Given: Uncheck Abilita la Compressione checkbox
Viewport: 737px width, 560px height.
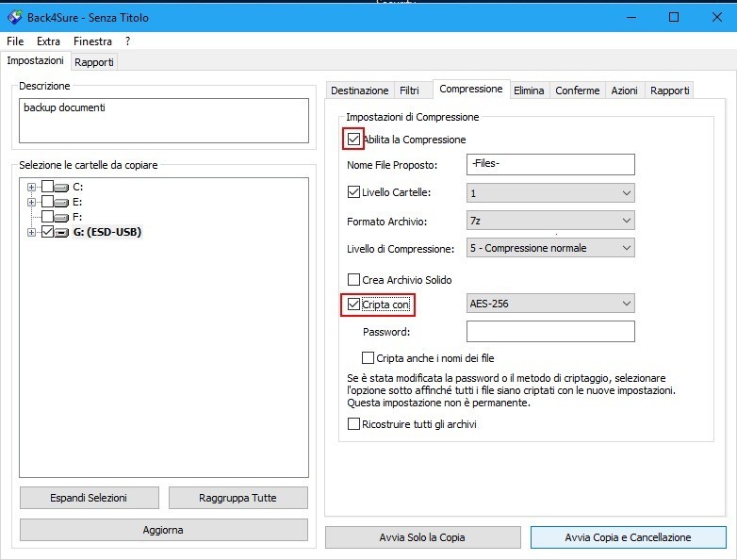Looking at the screenshot, I should click(353, 140).
